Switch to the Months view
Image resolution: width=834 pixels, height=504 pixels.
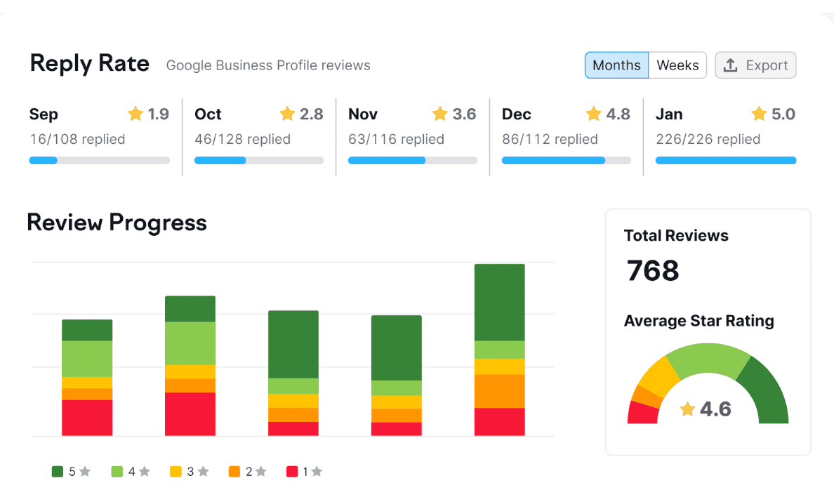tap(616, 65)
